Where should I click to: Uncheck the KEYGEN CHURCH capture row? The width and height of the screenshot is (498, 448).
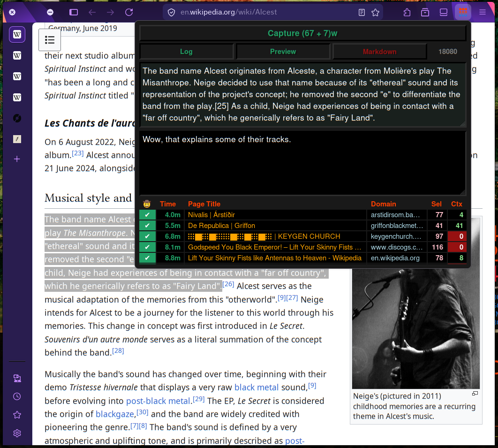point(147,236)
